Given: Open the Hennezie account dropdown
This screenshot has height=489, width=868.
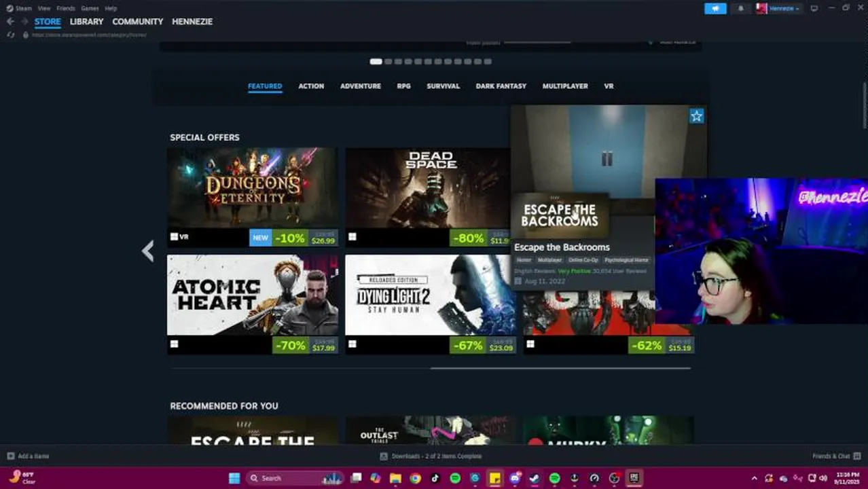Looking at the screenshot, I should [x=778, y=8].
